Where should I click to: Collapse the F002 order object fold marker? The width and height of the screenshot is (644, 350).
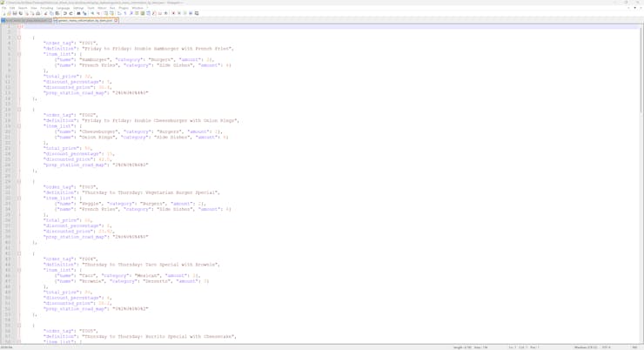click(19, 110)
